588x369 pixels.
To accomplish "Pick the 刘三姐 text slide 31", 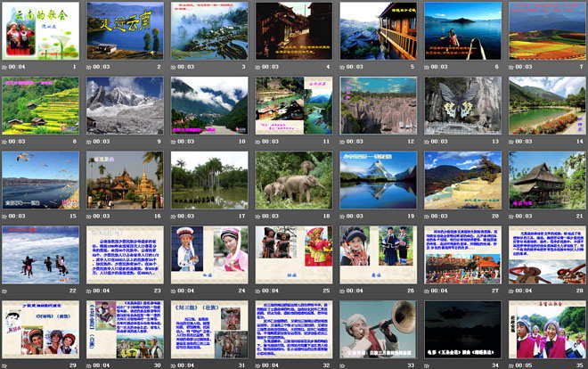I will tap(209, 329).
